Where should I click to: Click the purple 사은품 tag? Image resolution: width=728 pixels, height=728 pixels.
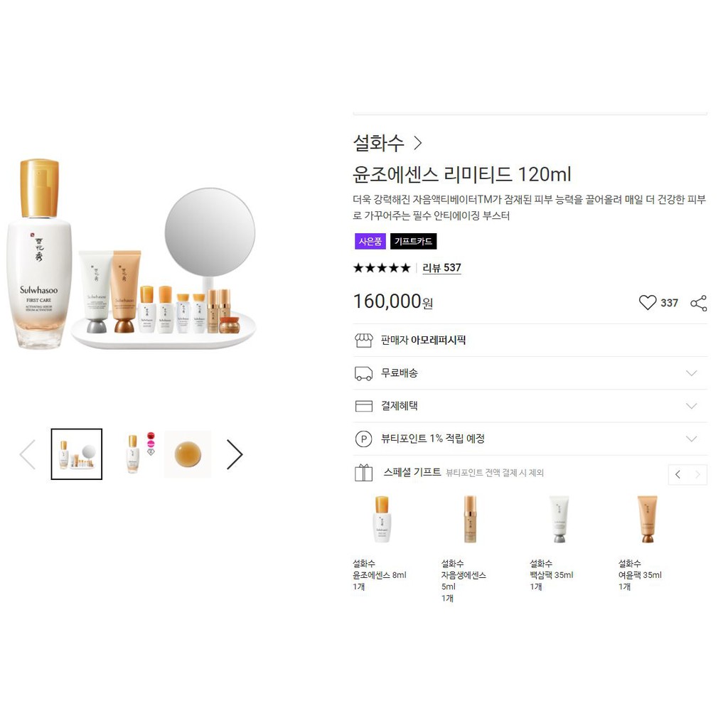click(x=370, y=242)
